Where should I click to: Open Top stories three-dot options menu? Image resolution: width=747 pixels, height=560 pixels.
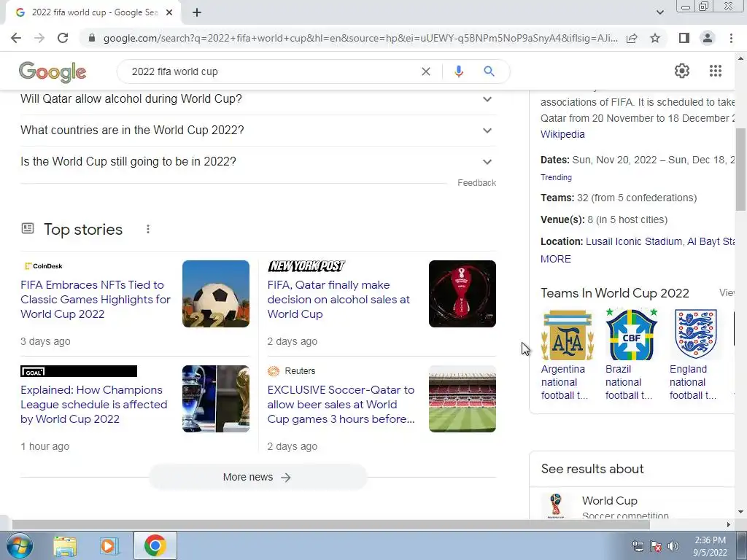(148, 230)
